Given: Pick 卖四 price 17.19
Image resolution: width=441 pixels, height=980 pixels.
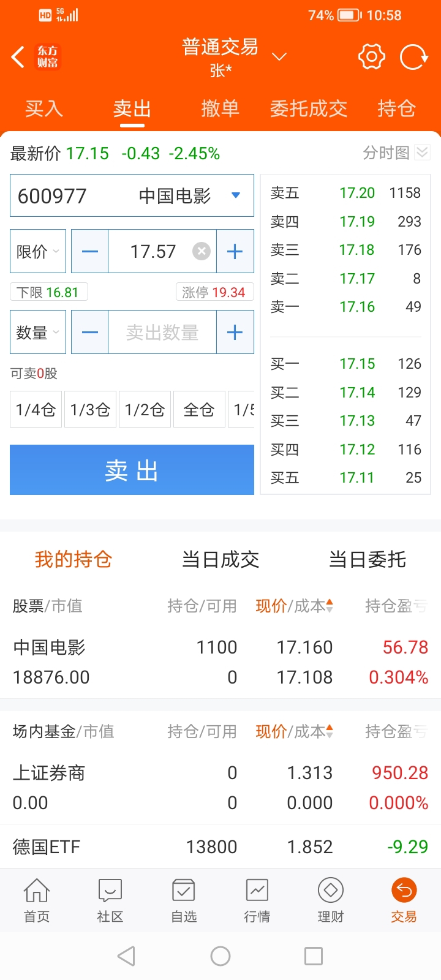Looking at the screenshot, I should pos(346,222).
